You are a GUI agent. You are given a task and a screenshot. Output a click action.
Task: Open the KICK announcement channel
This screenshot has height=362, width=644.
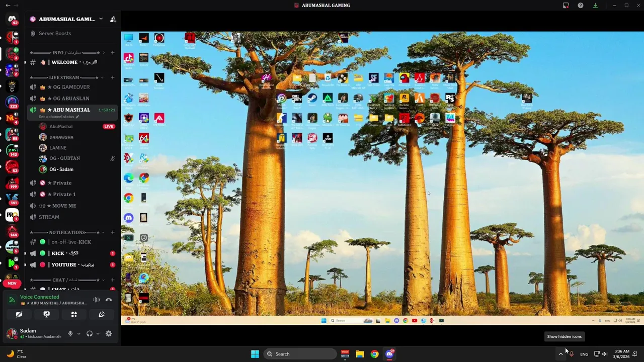(72, 253)
